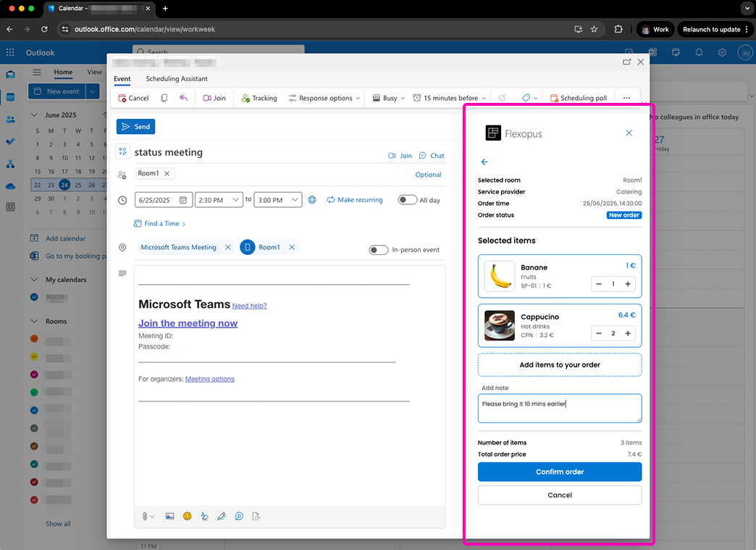The image size is (756, 550).
Task: Open more toolbar options ellipsis
Action: [x=626, y=98]
